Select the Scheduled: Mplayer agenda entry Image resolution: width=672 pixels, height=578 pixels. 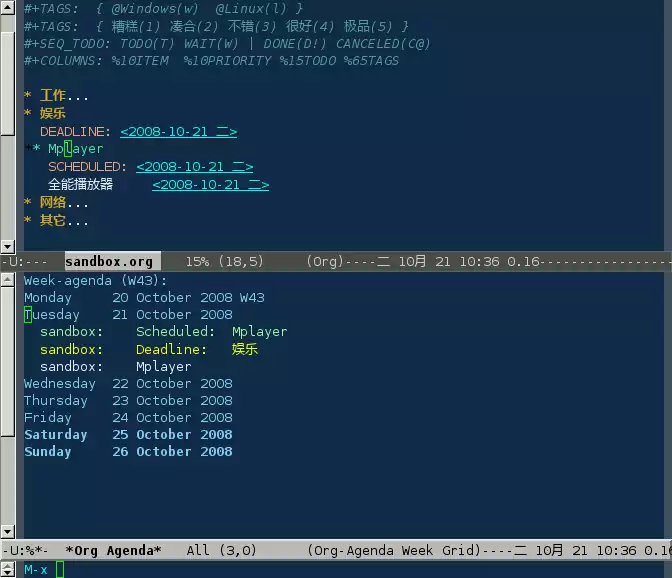(211, 332)
